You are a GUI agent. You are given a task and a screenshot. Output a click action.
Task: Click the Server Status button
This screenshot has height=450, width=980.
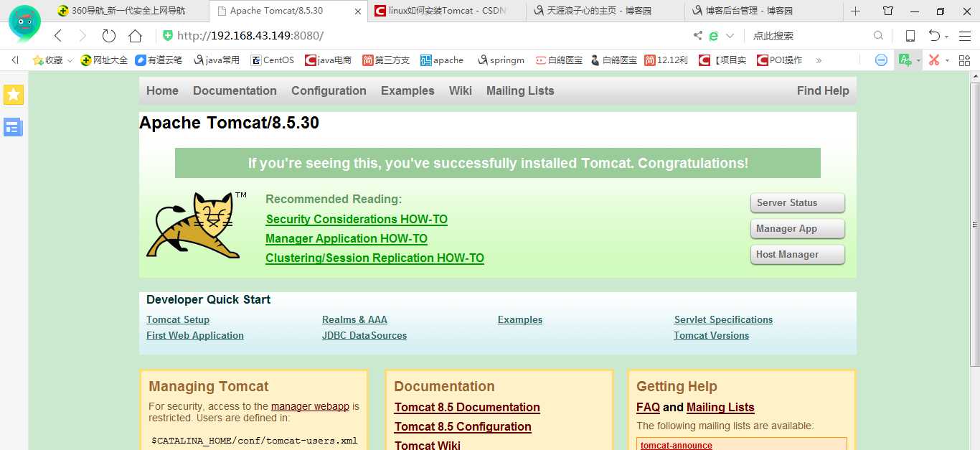[x=798, y=203]
